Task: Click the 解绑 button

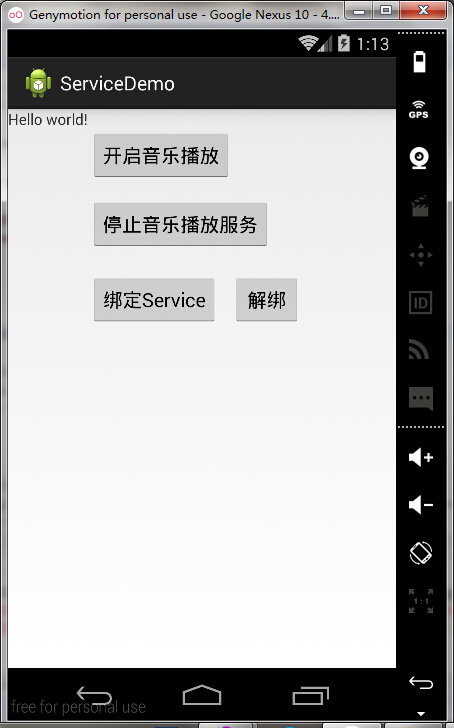Action: pos(266,300)
